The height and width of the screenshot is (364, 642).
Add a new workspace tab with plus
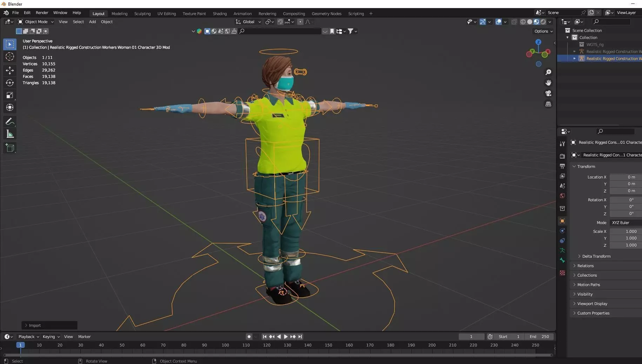coord(371,14)
